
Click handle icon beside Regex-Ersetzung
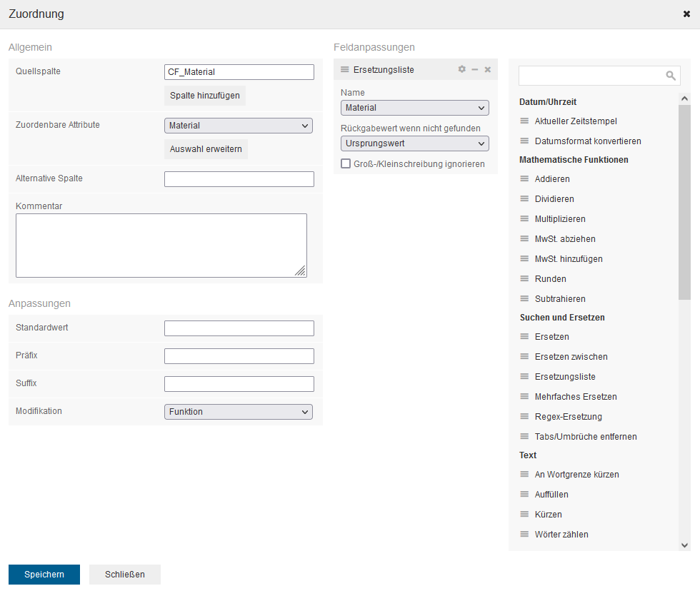524,417
